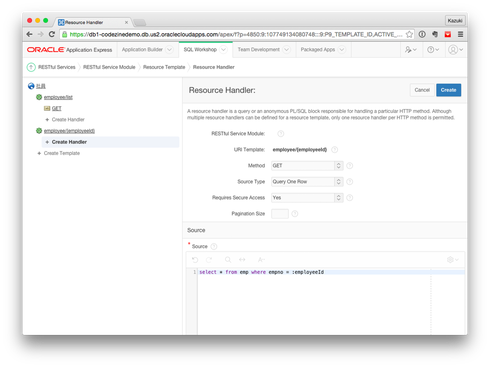Click the Pagination Size input field
490x367 pixels.
(x=280, y=214)
